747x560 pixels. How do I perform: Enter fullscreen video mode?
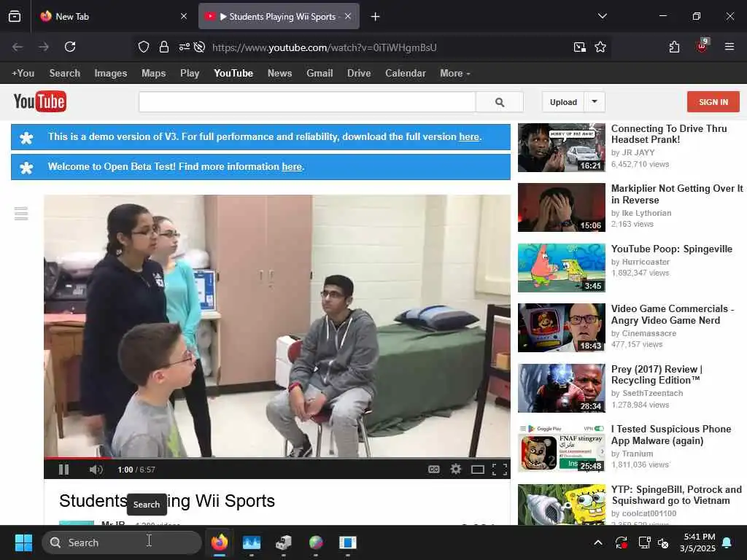tap(499, 470)
